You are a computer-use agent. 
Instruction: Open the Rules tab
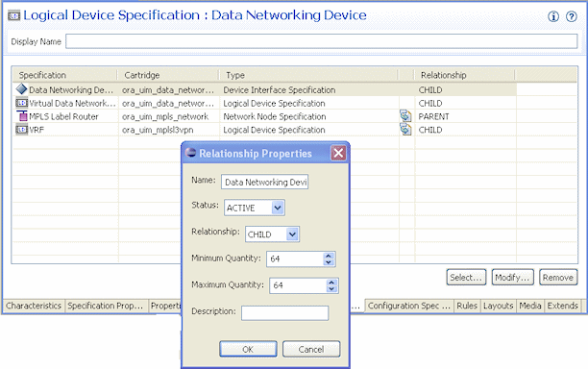coord(467,306)
